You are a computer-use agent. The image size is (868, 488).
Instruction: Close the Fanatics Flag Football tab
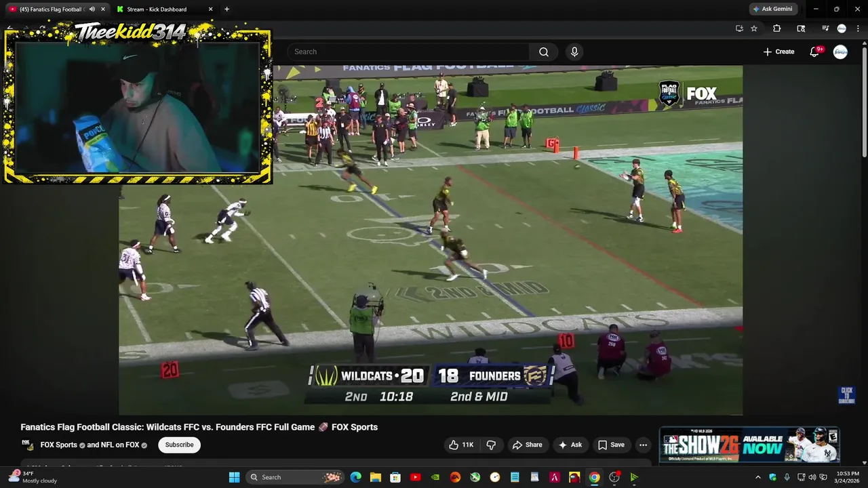point(102,9)
